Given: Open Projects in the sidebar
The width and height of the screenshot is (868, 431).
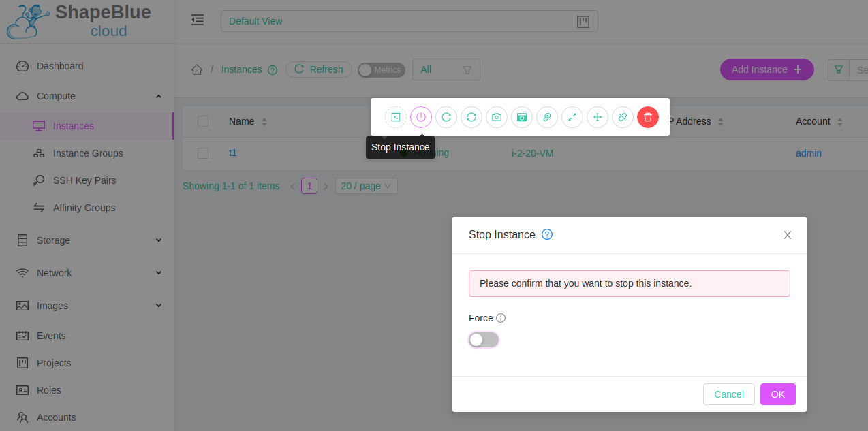Looking at the screenshot, I should click(87, 363).
